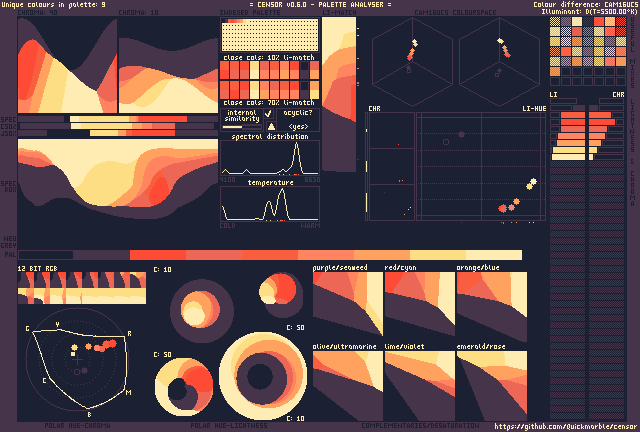Viewport: 640px width, 432px height.
Task: Click the 'spectral distribution' heading
Action: tap(270, 136)
